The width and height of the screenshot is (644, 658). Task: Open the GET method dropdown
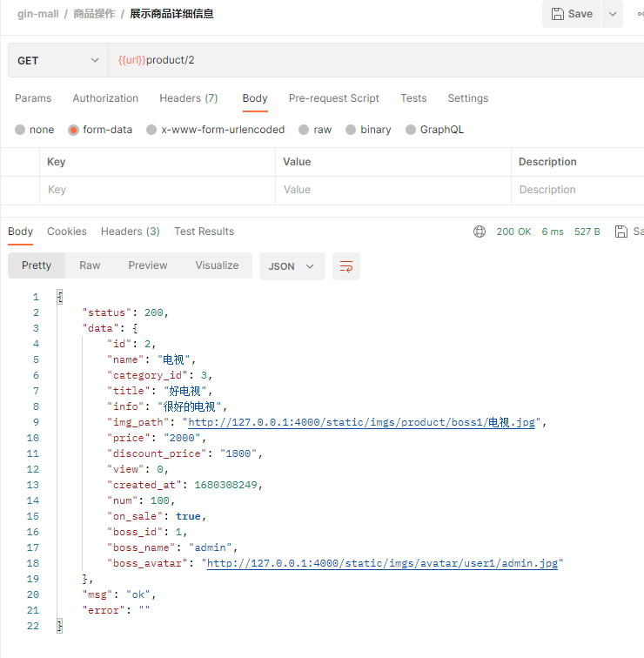coord(58,61)
